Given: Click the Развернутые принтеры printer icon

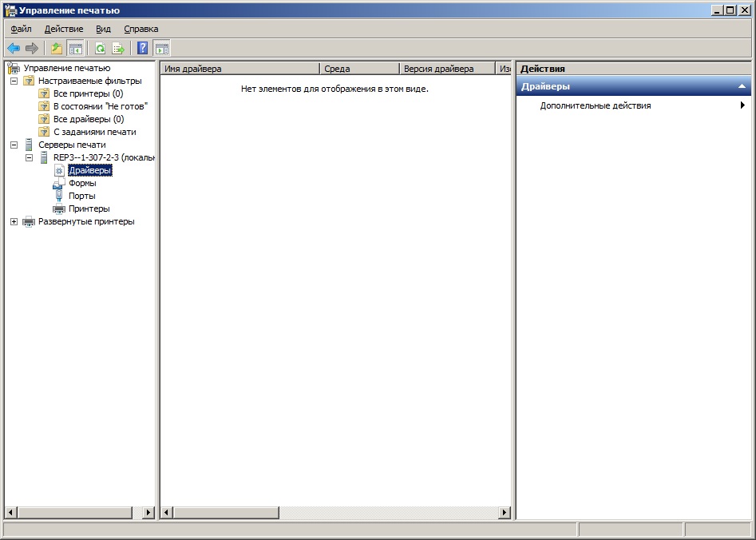Looking at the screenshot, I should pyautogui.click(x=29, y=221).
